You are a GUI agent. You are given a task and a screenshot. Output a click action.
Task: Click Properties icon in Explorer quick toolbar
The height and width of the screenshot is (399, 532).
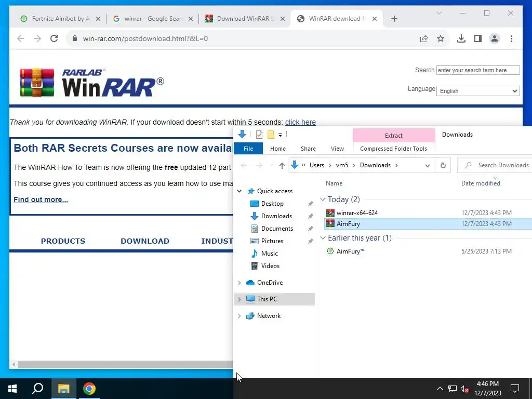pyautogui.click(x=259, y=135)
